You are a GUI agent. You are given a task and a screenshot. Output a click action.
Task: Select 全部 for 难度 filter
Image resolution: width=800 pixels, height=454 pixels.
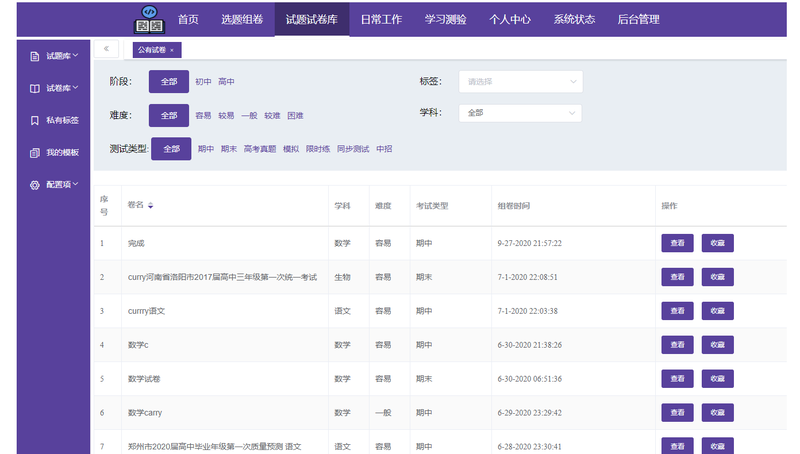pyautogui.click(x=169, y=115)
